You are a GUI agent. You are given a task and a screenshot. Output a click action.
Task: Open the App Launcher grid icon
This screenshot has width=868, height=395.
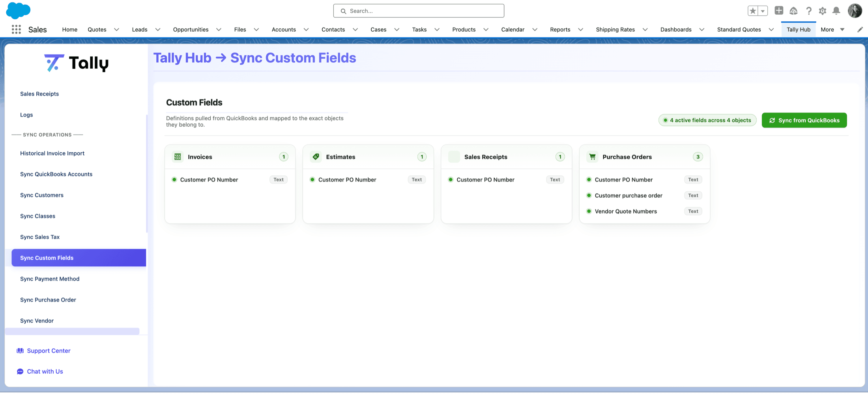[16, 29]
